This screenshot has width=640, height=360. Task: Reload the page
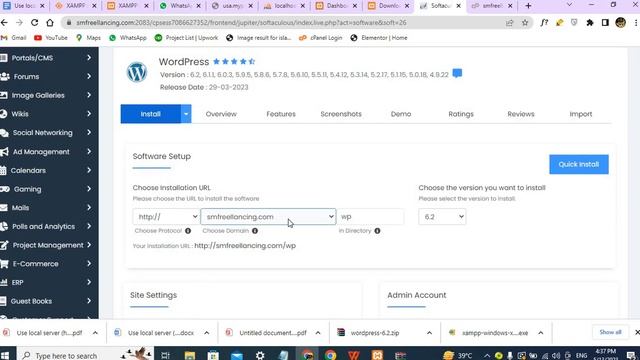(x=34, y=23)
